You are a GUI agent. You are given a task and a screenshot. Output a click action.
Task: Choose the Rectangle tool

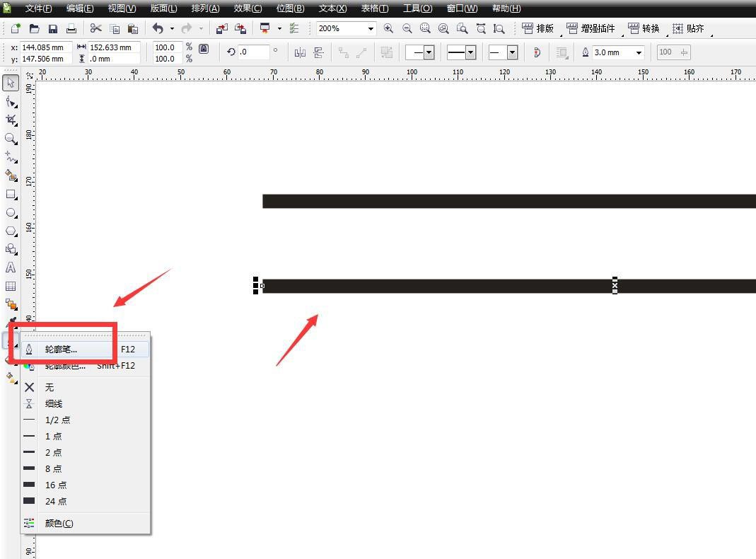[11, 194]
